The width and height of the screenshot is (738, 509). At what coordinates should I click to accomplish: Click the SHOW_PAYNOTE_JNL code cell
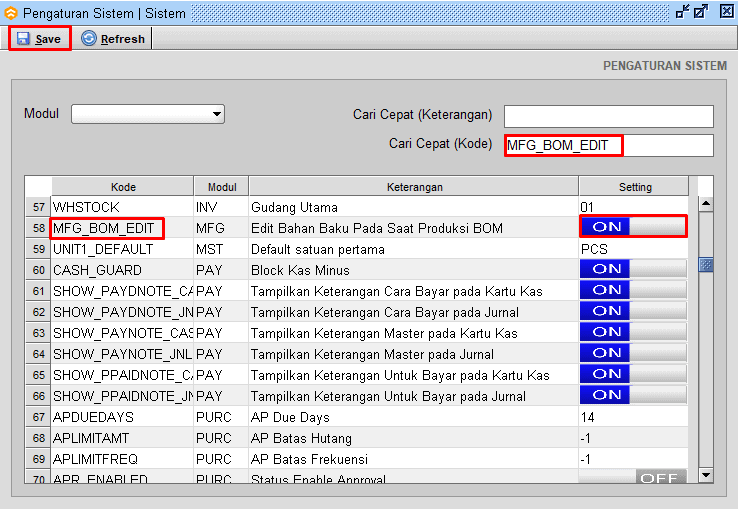122,354
